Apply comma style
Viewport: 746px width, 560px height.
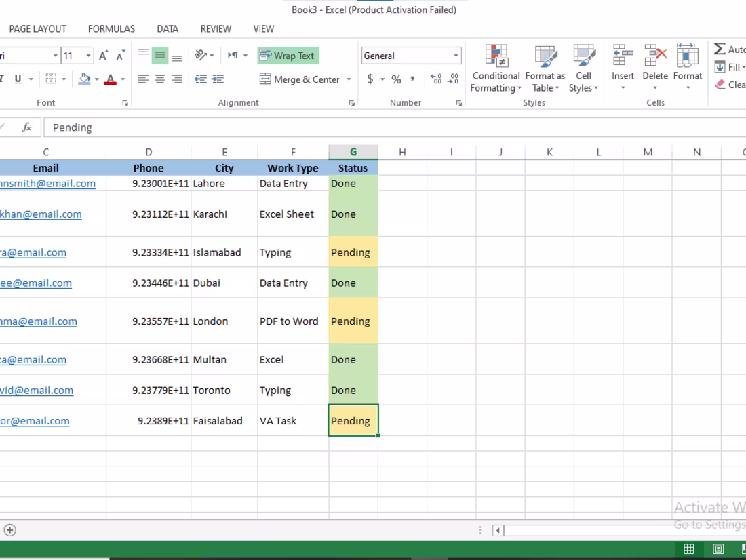[412, 79]
